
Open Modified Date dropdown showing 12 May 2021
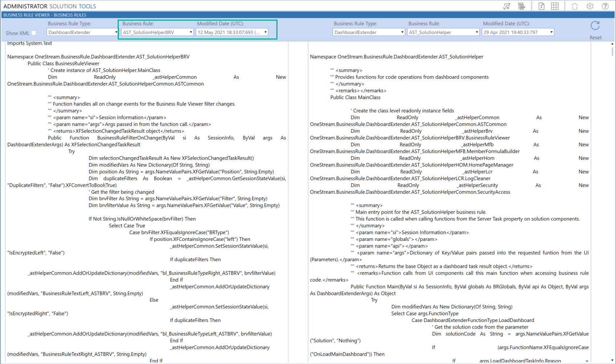pyautogui.click(x=232, y=32)
